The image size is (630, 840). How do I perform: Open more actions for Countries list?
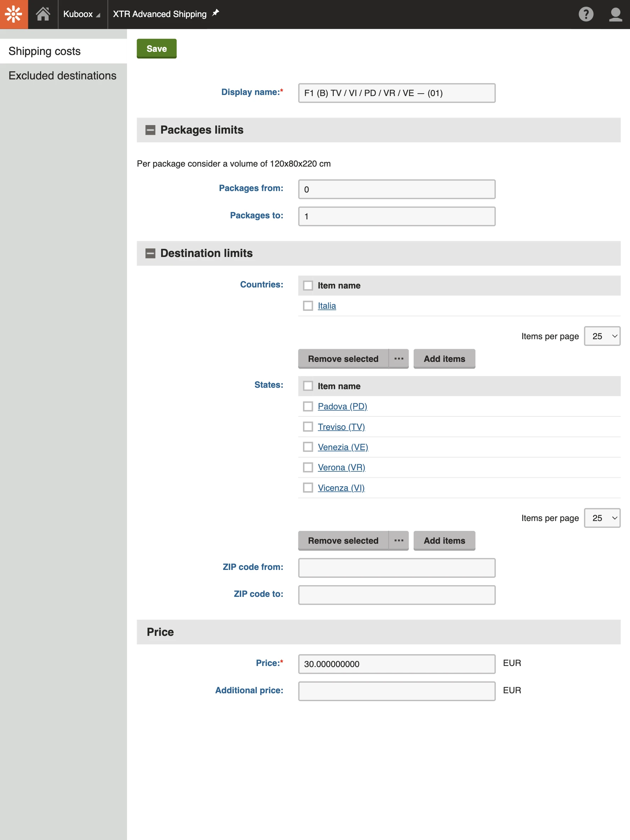tap(399, 359)
